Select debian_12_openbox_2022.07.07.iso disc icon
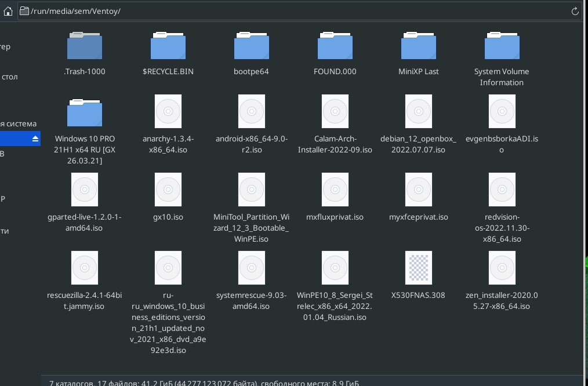Image resolution: width=588 pixels, height=386 pixels. [419, 111]
